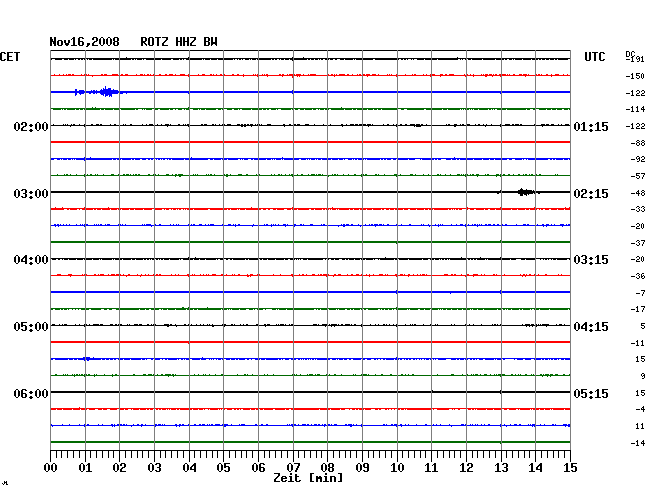This screenshot has width=650, height=494.
Task: Click the DC offset value -33
Action: [x=638, y=209]
